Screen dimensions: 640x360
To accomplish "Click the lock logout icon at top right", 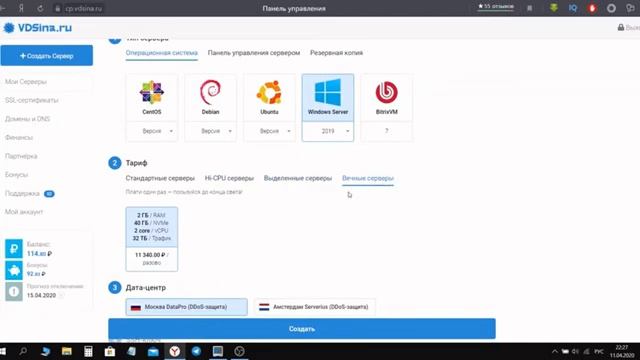I will click(x=621, y=28).
